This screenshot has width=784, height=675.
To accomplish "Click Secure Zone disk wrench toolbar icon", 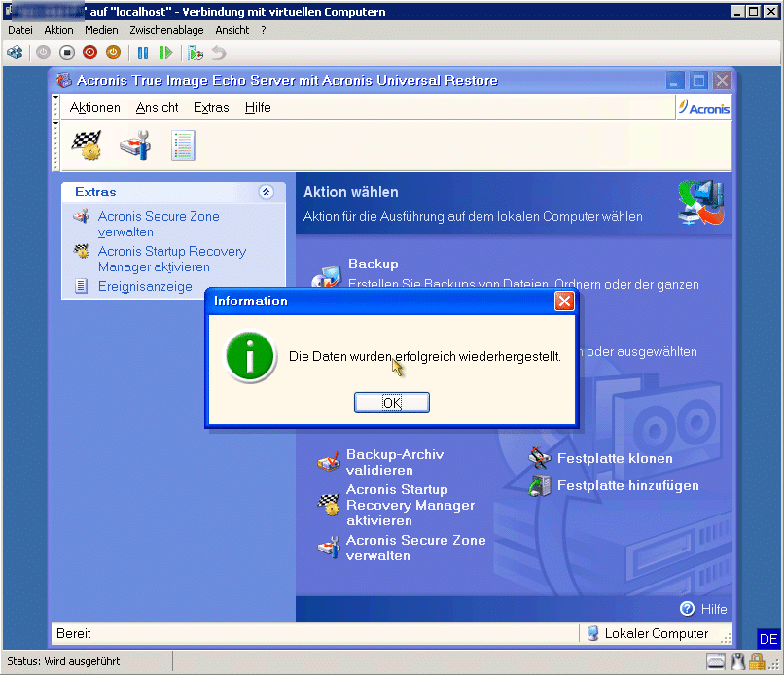I will [135, 146].
